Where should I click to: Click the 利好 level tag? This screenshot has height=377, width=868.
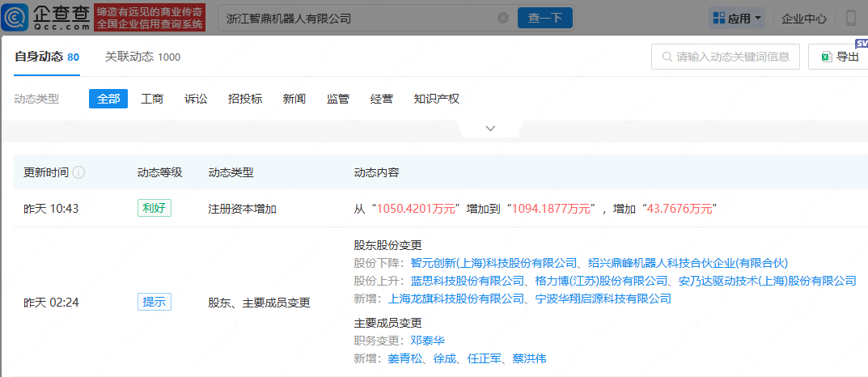click(154, 208)
